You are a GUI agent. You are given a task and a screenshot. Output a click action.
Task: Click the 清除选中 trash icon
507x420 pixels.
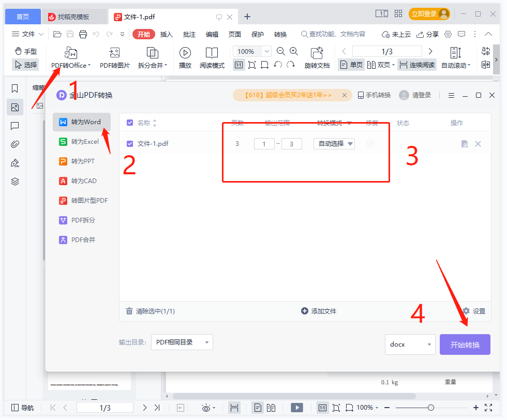point(129,311)
